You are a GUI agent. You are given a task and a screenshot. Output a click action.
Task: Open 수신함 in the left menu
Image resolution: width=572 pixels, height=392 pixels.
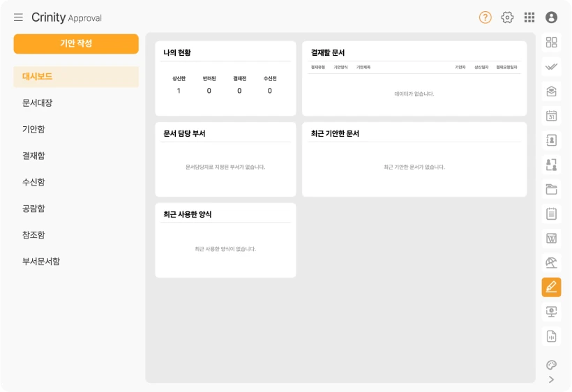point(33,182)
